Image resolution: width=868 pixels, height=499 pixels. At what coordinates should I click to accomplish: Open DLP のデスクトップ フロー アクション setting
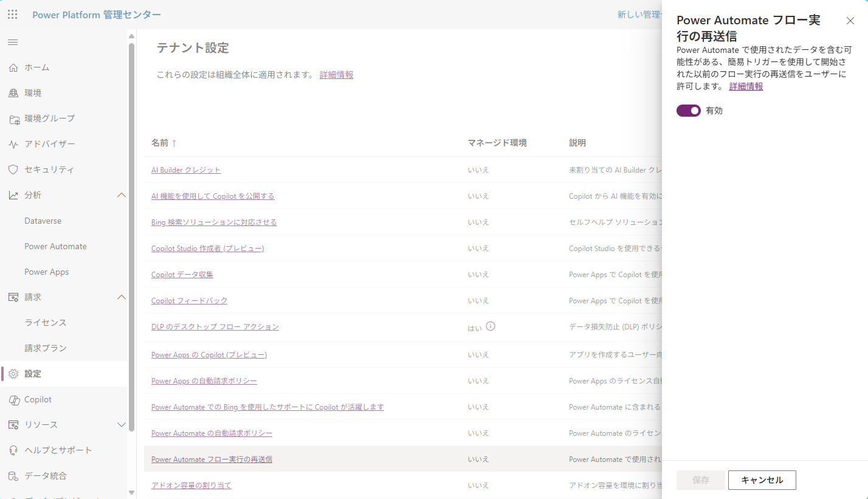pyautogui.click(x=215, y=327)
